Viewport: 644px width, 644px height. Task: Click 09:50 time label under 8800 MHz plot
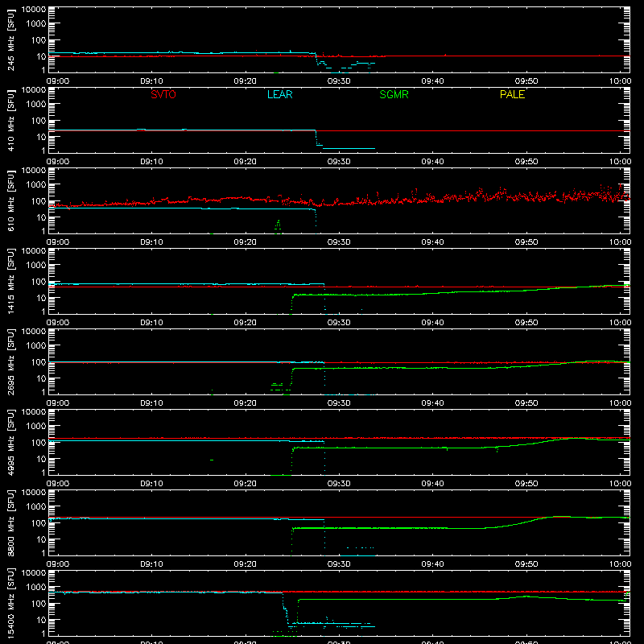pos(526,564)
